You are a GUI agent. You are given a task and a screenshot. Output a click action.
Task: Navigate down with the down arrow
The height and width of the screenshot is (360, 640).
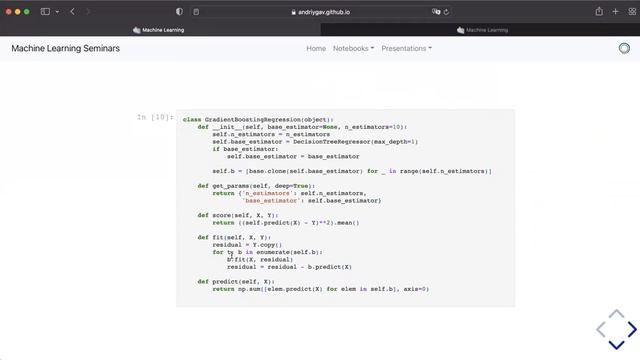click(x=616, y=345)
